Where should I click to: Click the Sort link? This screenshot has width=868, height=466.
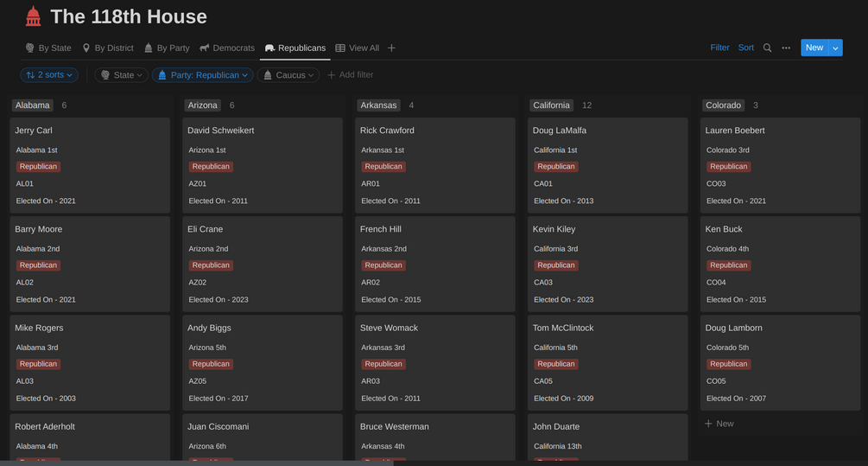coord(746,48)
